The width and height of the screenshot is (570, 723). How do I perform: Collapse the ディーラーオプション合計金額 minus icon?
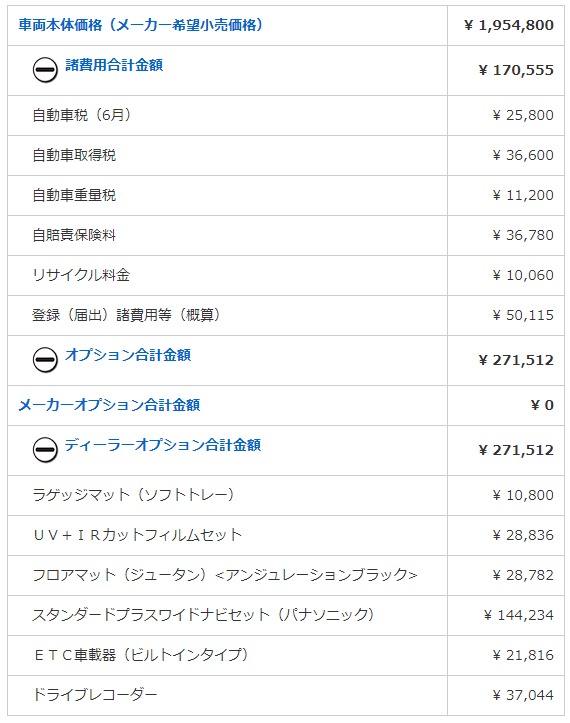pos(45,450)
